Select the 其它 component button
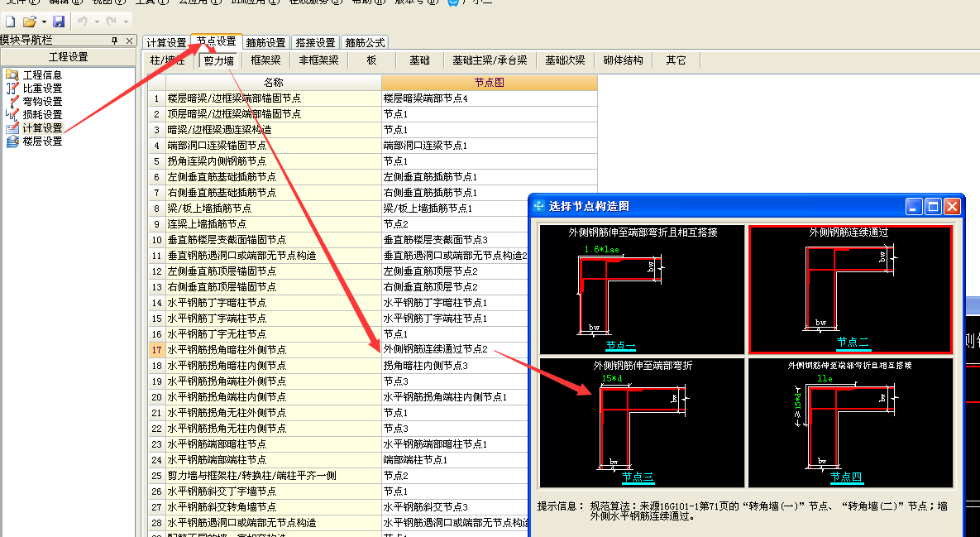Viewport: 980px width, 537px height. 676,60
